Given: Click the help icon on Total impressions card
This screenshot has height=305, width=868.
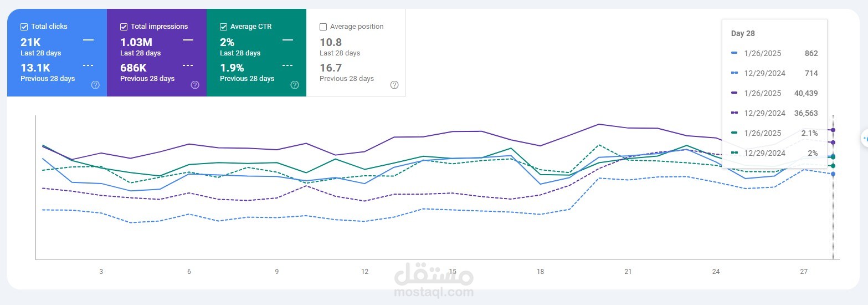Looking at the screenshot, I should (195, 85).
